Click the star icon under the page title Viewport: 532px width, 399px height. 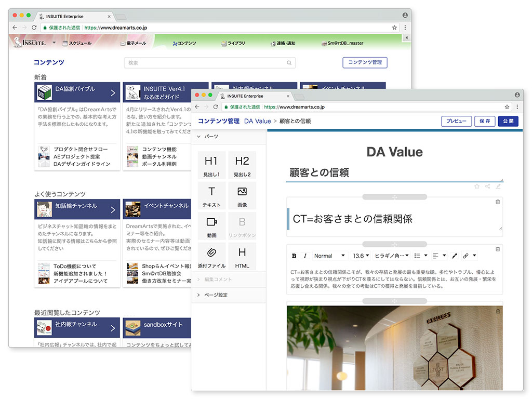[x=477, y=187]
